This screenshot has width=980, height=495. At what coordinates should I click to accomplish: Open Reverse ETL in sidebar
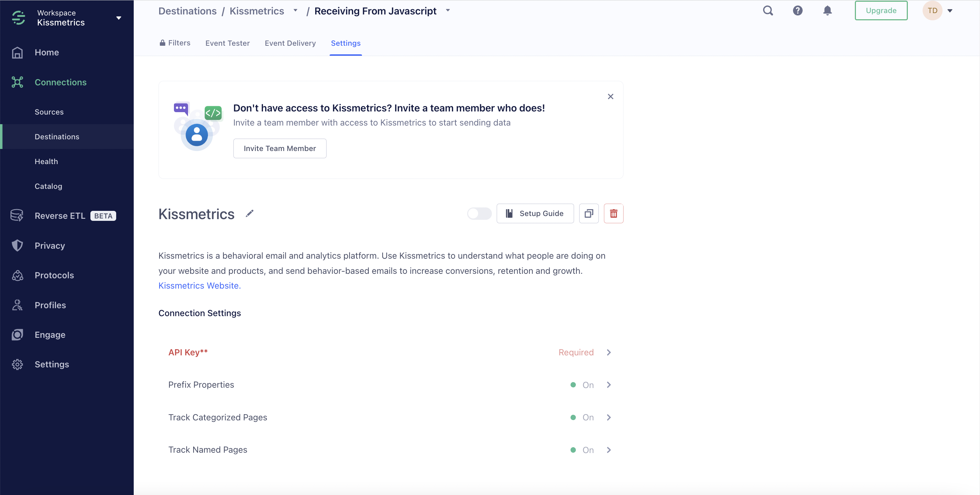[x=60, y=216]
